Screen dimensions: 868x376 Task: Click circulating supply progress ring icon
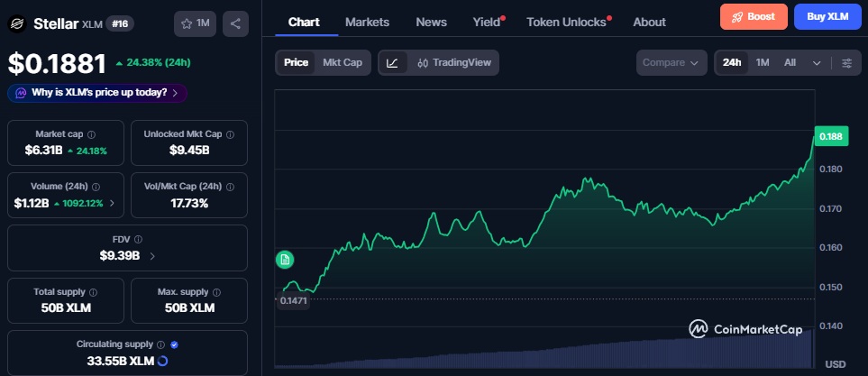(163, 361)
